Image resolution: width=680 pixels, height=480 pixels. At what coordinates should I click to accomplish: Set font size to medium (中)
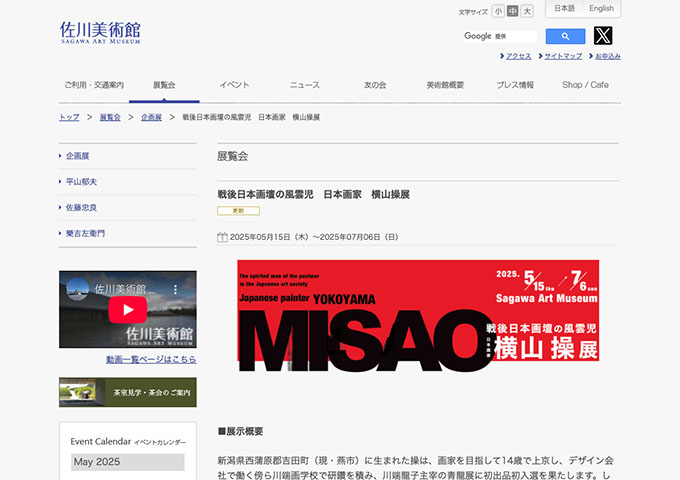[x=513, y=11]
